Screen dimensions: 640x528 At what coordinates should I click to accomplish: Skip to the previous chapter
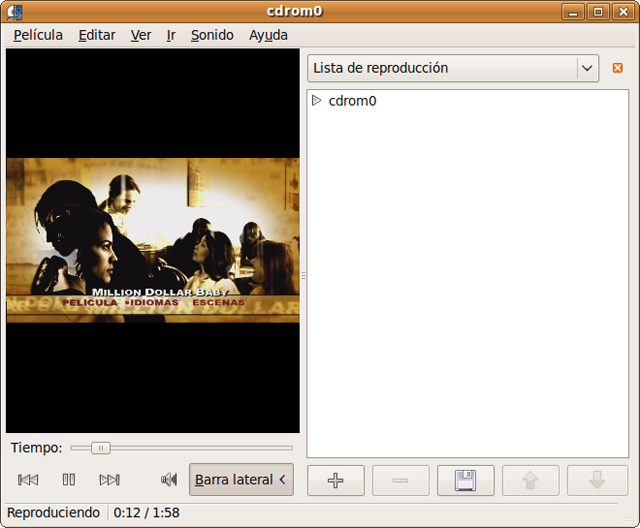[28, 480]
